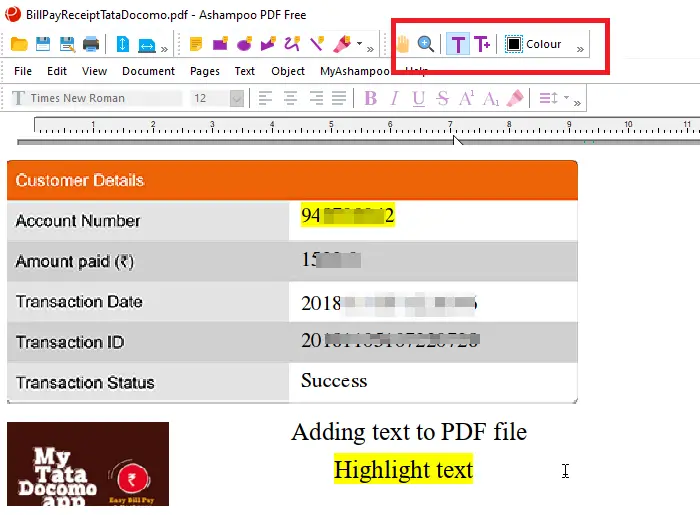The image size is (700, 515).
Task: Add a yellow sticky note annotation
Action: (x=196, y=44)
